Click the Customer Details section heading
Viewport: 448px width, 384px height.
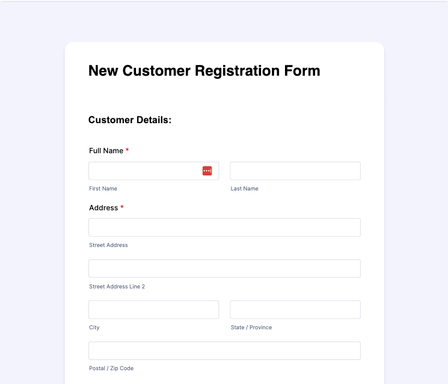pos(130,120)
